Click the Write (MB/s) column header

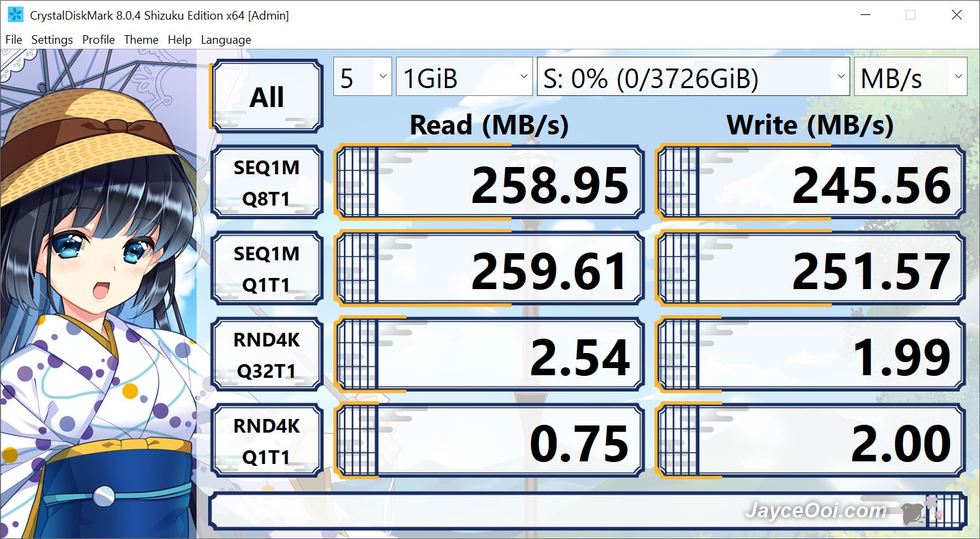(x=810, y=125)
